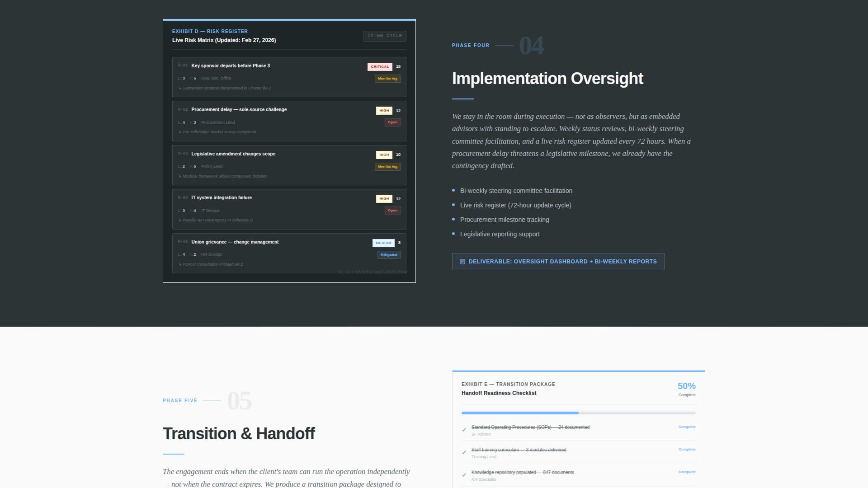Click Modular framework allows component isolation note
Image resolution: width=868 pixels, height=488 pixels.
pos(223,177)
